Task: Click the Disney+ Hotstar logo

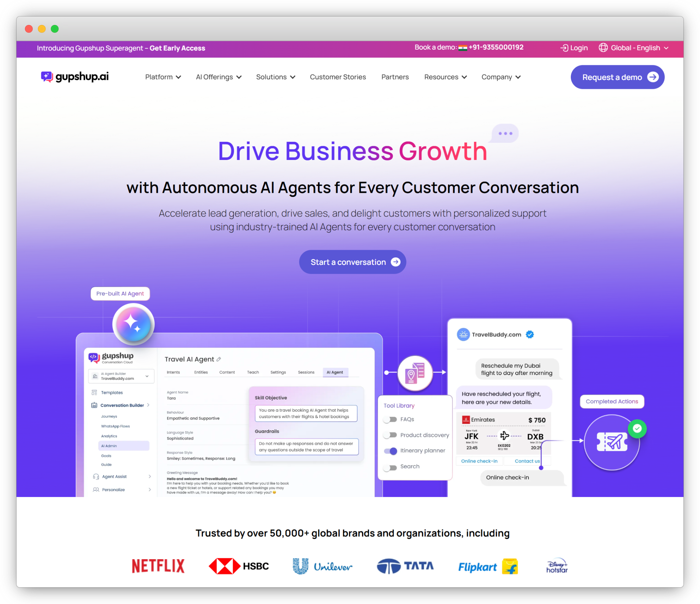Action: click(557, 566)
